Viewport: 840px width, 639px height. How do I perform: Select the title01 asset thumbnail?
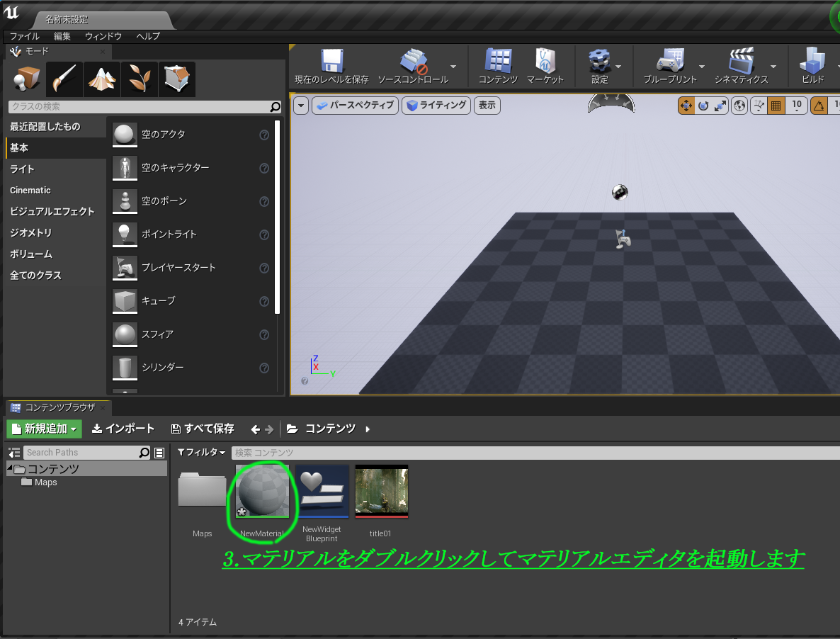pyautogui.click(x=382, y=491)
